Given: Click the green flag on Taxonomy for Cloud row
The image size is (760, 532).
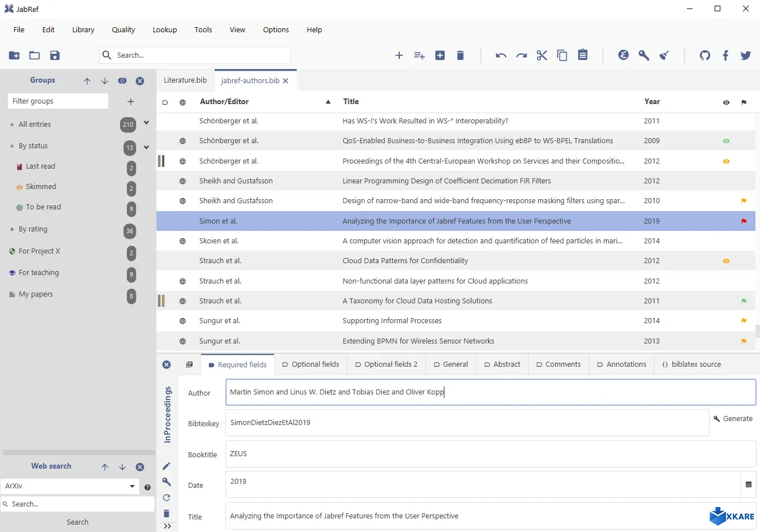Looking at the screenshot, I should click(744, 301).
